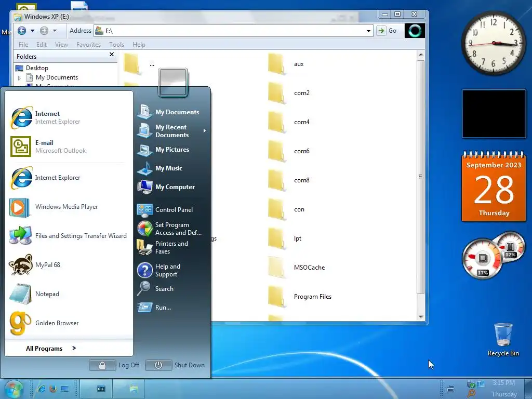Open Notepad from Start menu
The image size is (532, 399).
point(68,294)
